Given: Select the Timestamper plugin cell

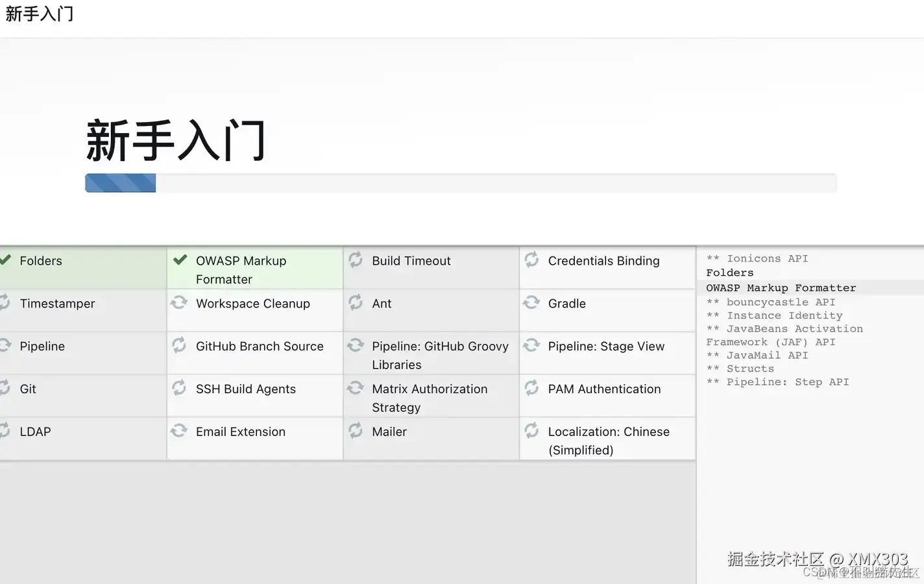Looking at the screenshot, I should click(57, 304).
